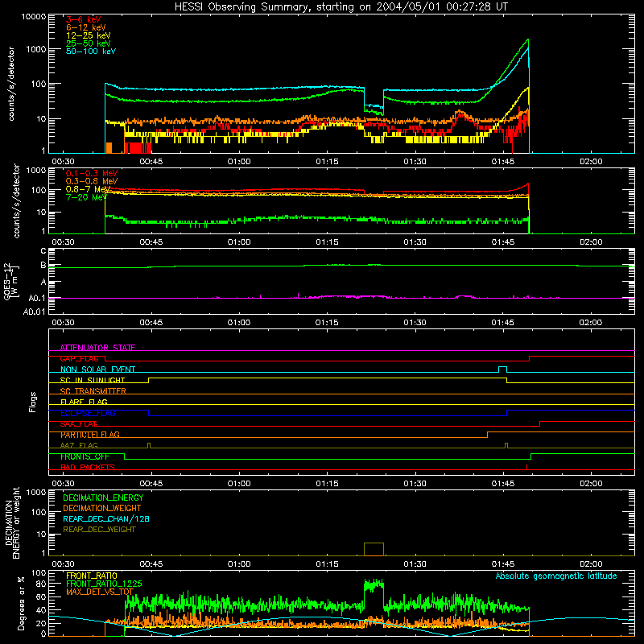Click the FRONTS_OFF flag label
The height and width of the screenshot is (644, 644).
click(x=85, y=456)
